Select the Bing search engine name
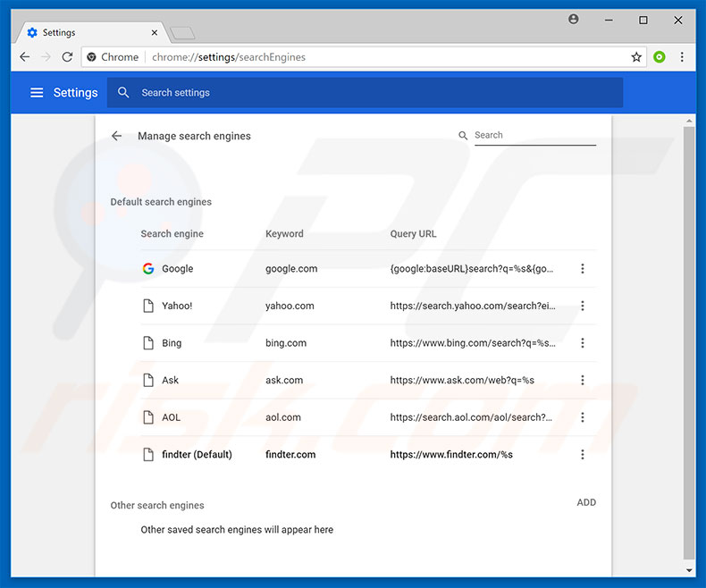The image size is (706, 588). [172, 343]
